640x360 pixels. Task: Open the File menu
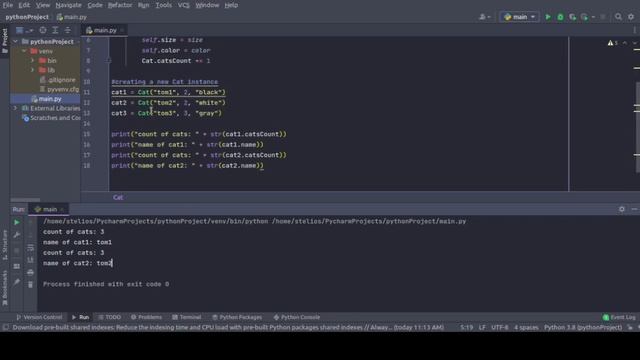click(8, 5)
